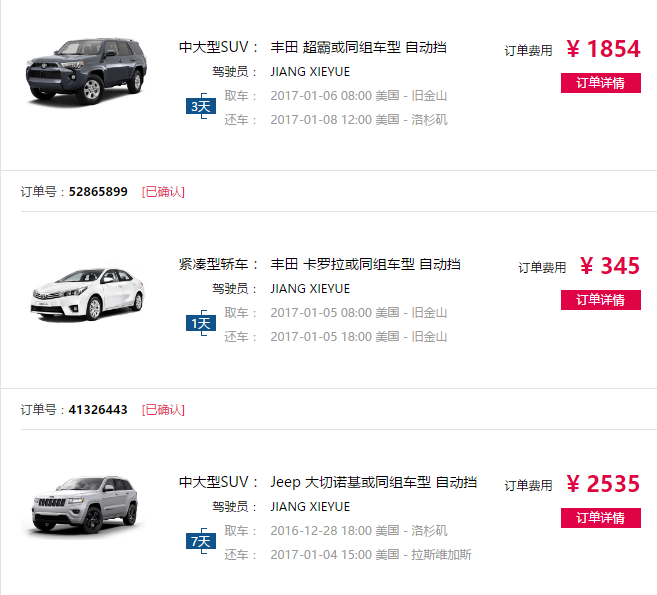
Task: Click the gray Toyota 4Runner SUV thumbnail
Action: pos(86,71)
